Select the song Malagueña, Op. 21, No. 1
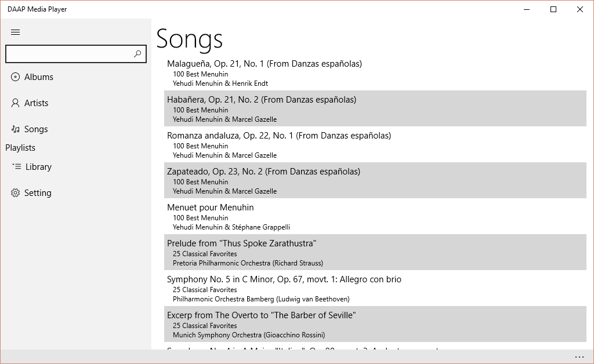The width and height of the screenshot is (594, 364). 265,64
